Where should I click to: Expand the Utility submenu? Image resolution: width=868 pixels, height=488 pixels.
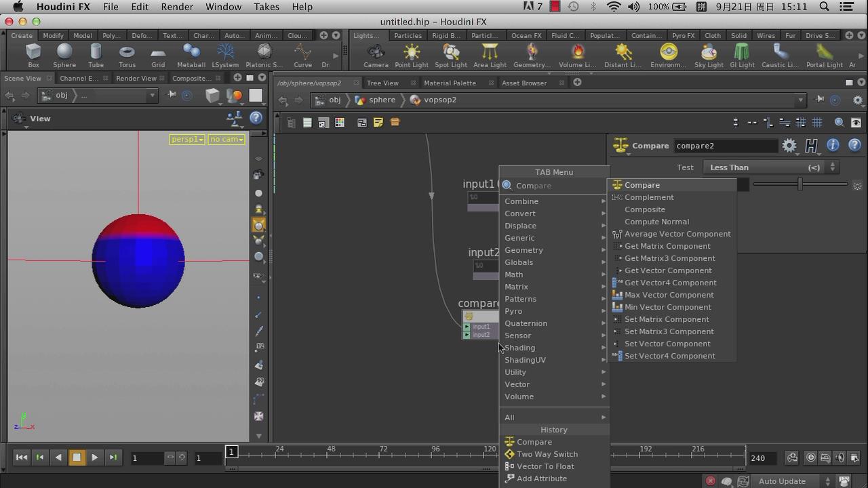pyautogui.click(x=554, y=372)
